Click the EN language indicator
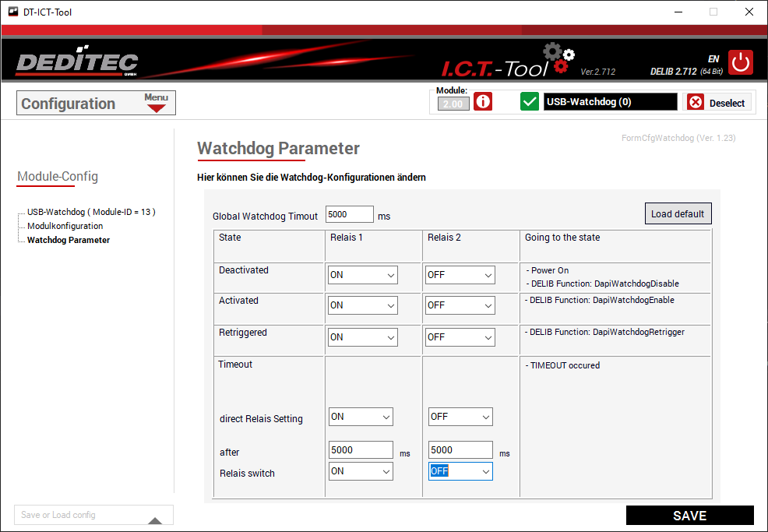This screenshot has height=532, width=768. click(x=713, y=59)
